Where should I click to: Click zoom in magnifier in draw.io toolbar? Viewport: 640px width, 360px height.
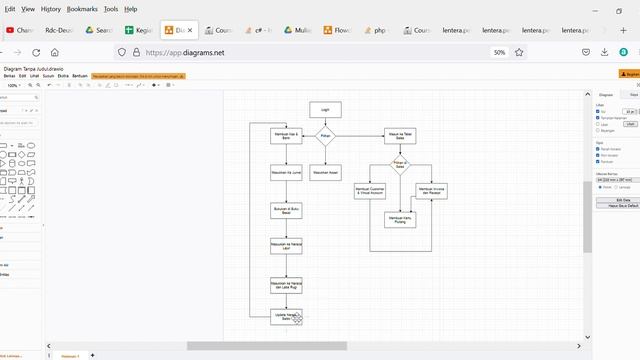click(30, 85)
